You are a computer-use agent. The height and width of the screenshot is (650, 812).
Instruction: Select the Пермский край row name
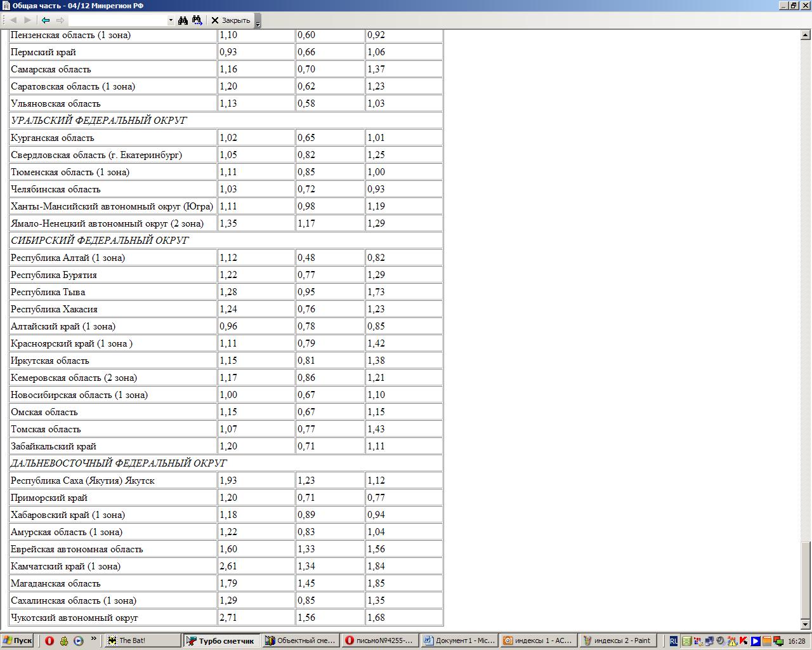click(x=43, y=52)
